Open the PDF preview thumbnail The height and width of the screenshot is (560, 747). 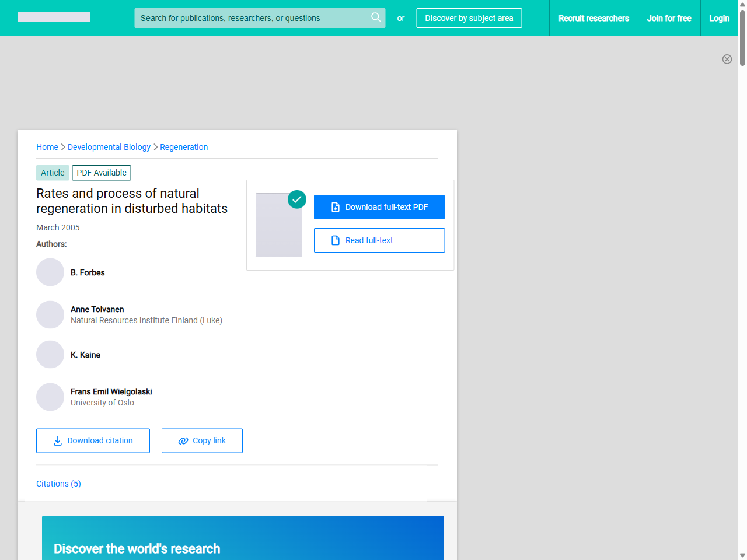click(x=279, y=225)
